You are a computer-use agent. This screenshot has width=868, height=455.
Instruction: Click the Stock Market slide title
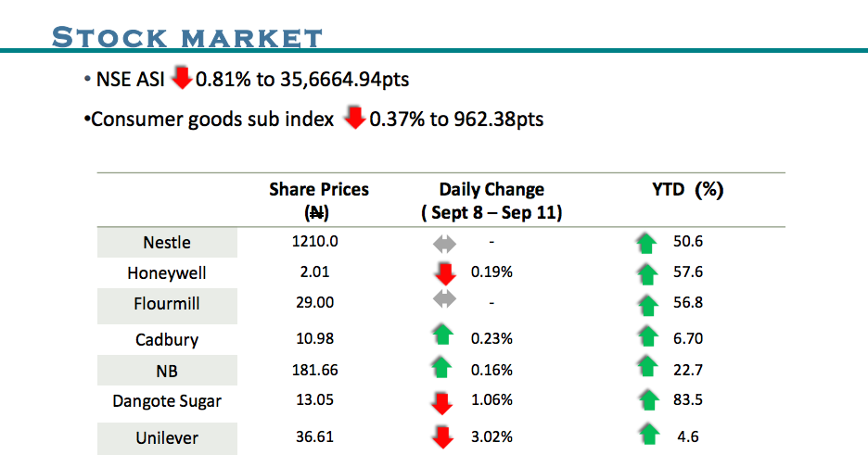[x=187, y=38]
